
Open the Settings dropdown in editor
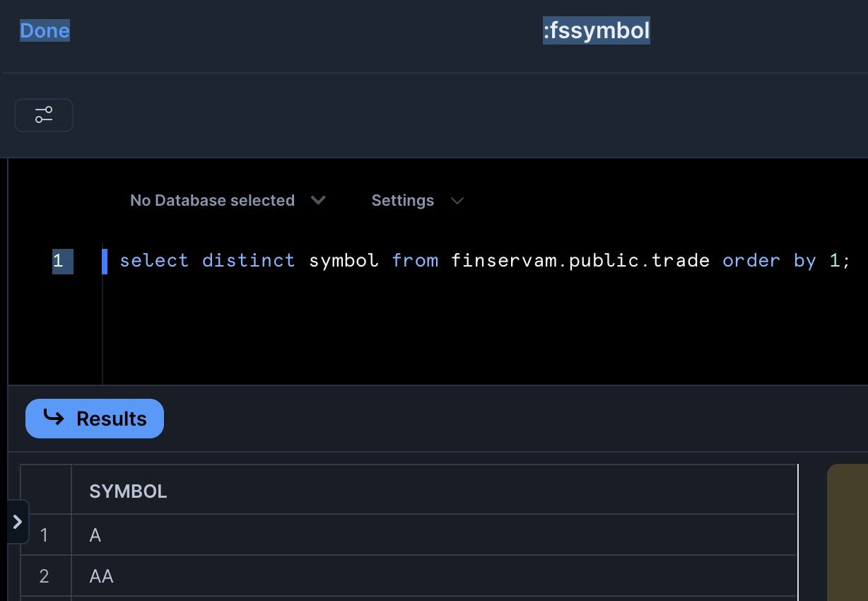(403, 201)
